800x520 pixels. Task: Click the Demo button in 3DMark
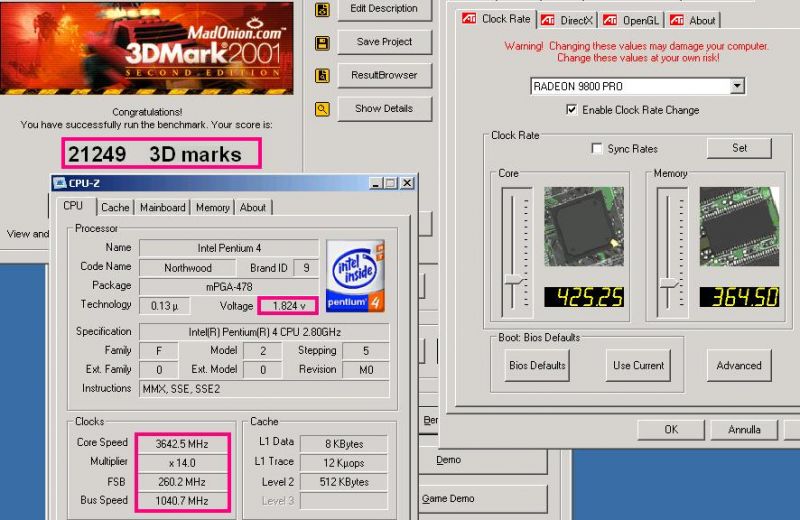(x=483, y=460)
